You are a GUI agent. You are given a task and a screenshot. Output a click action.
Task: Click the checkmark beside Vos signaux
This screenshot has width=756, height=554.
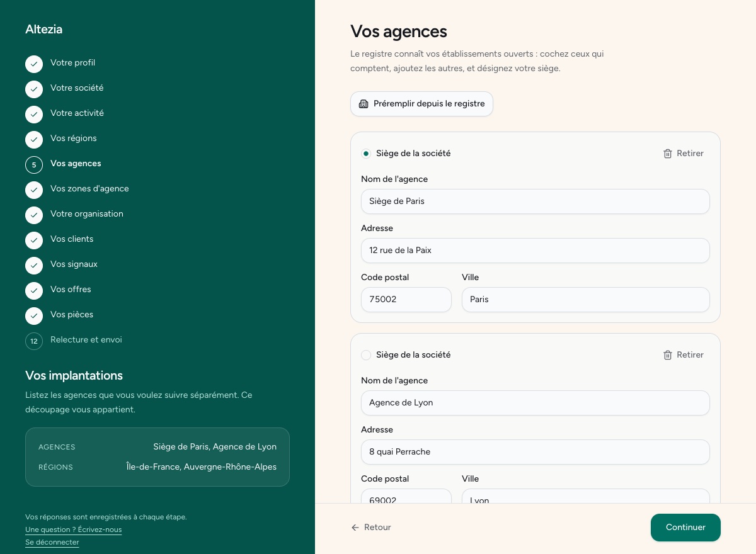point(34,266)
